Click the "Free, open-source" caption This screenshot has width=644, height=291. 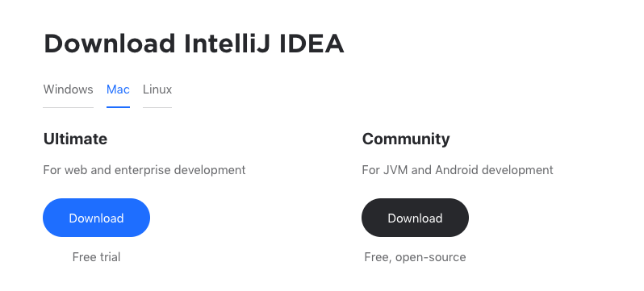coord(415,257)
